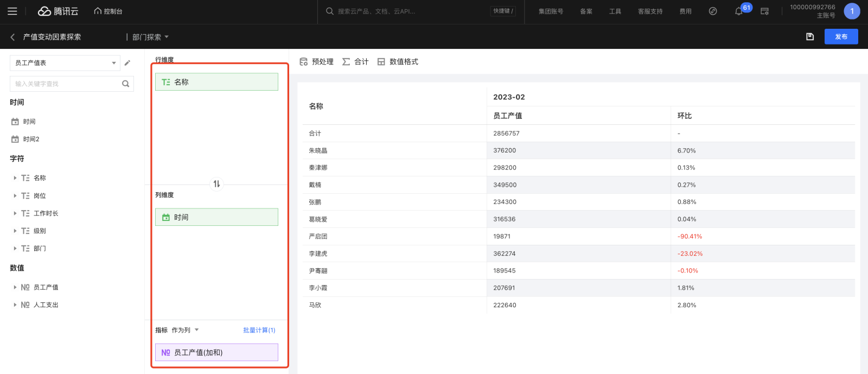868x374 pixels.
Task: Click the cloud shell card icon
Action: pyautogui.click(x=764, y=11)
